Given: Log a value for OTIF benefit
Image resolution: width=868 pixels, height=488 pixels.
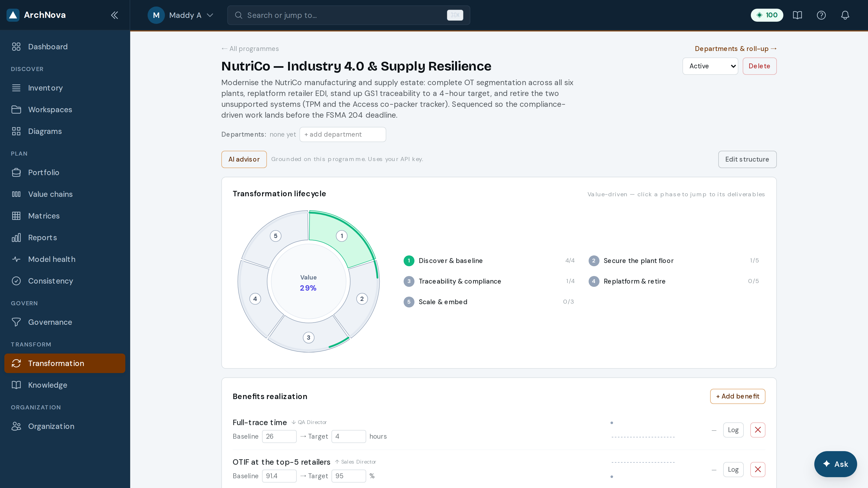Looking at the screenshot, I should point(733,470).
